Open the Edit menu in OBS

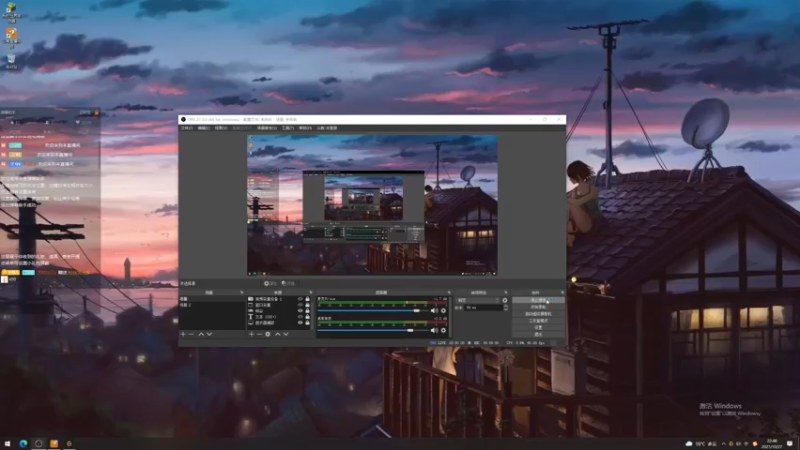click(204, 128)
